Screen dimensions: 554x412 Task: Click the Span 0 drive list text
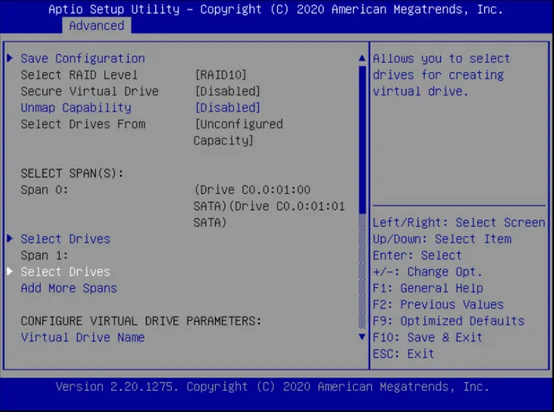coord(269,206)
